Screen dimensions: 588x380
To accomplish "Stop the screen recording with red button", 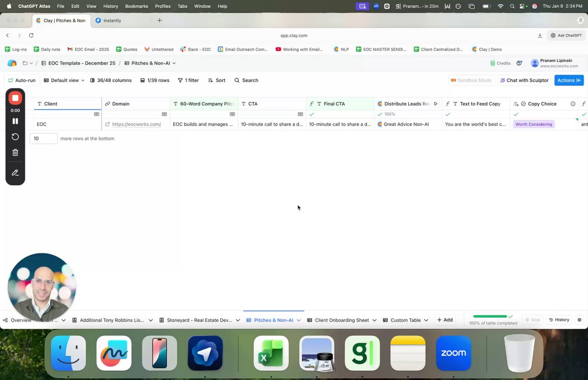I will pos(15,98).
